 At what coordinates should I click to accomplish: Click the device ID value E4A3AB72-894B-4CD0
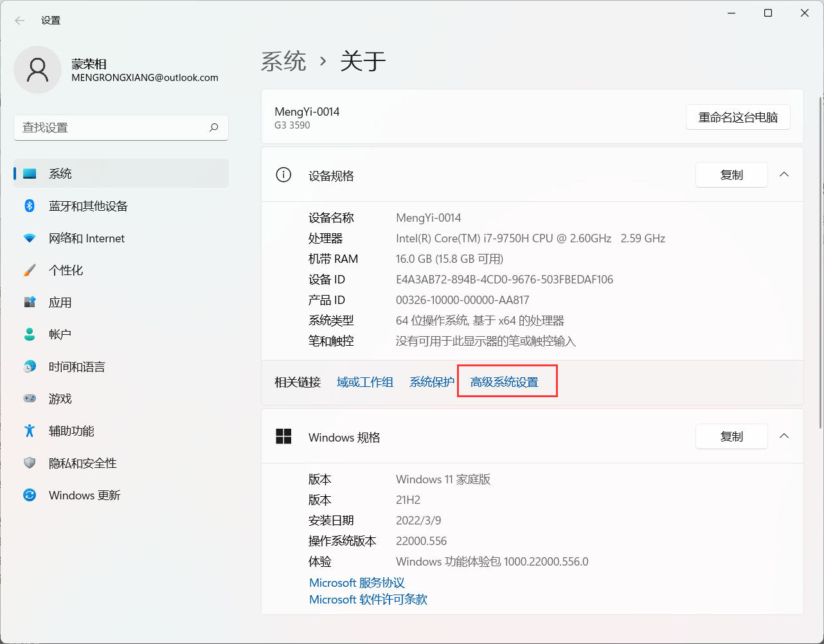(x=505, y=279)
